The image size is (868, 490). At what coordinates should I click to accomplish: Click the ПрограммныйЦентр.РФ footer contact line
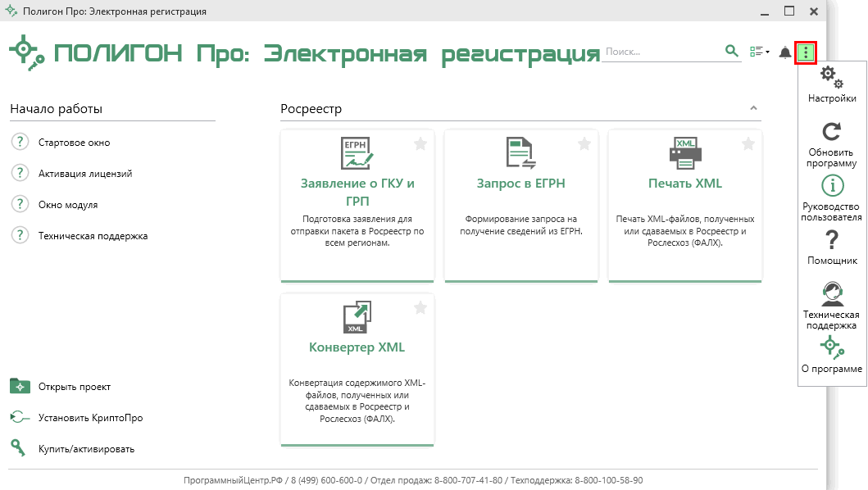[413, 481]
